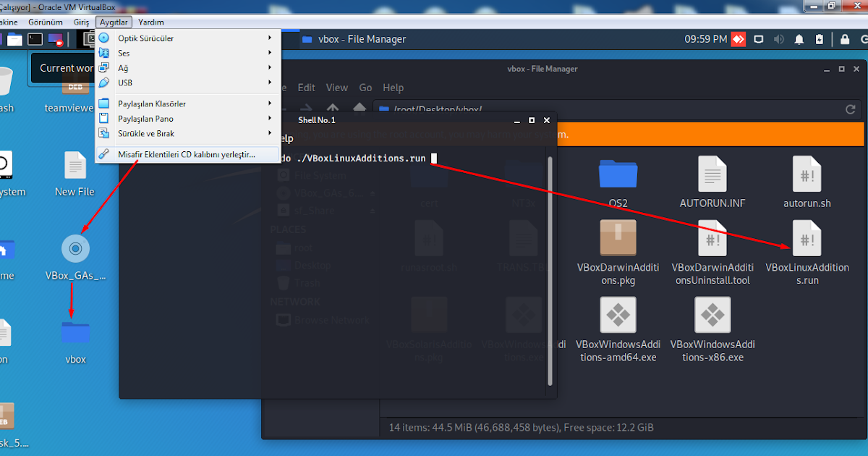The width and height of the screenshot is (868, 456).
Task: Open the Go menu in File Manager
Action: pyautogui.click(x=365, y=88)
